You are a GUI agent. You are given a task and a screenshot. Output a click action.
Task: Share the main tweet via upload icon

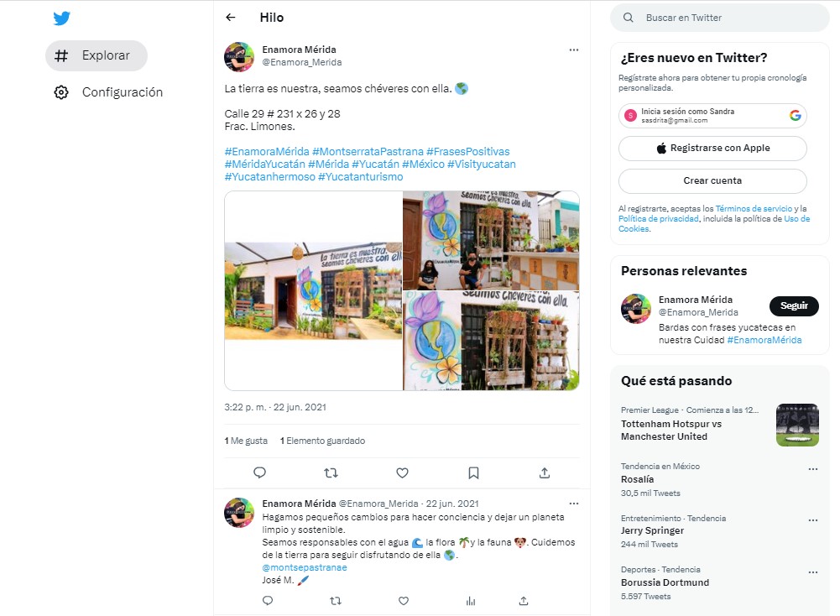pos(545,472)
